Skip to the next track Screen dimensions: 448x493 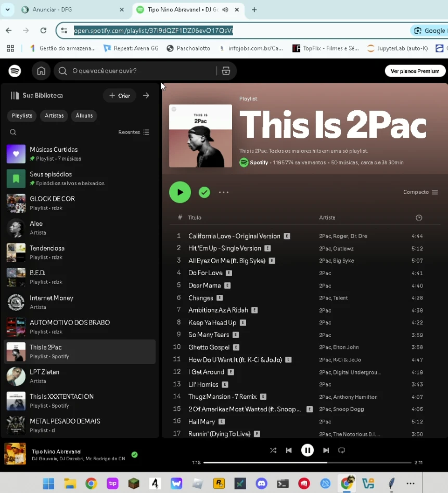[x=326, y=450]
